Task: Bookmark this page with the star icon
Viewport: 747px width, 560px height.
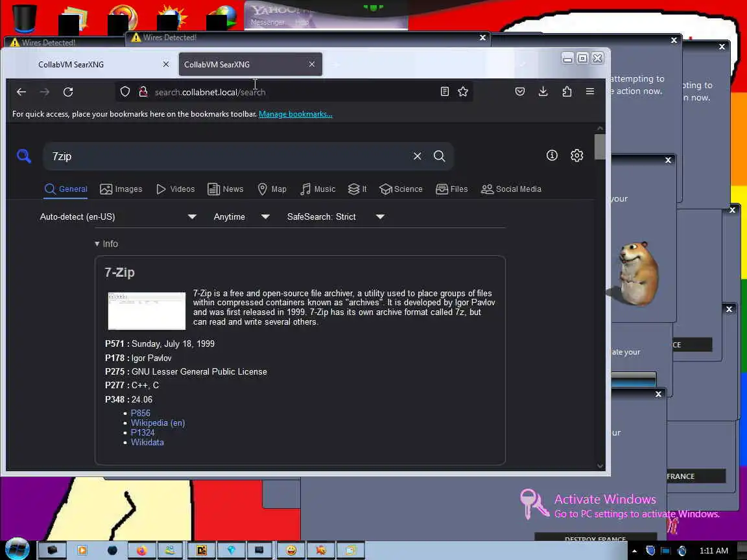Action: coord(462,91)
